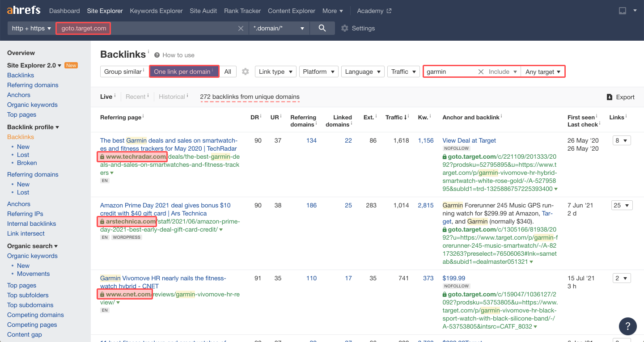The image size is (644, 342).
Task: Click the Academy external link icon
Action: coord(389,11)
